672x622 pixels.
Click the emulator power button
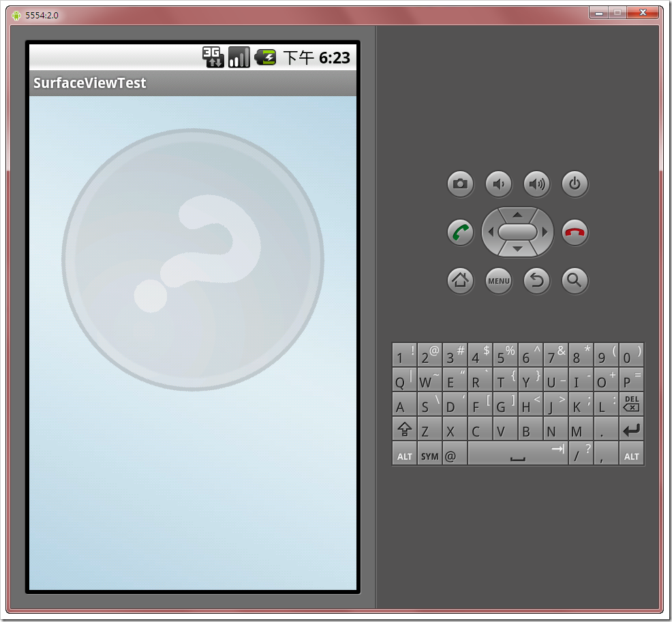575,184
